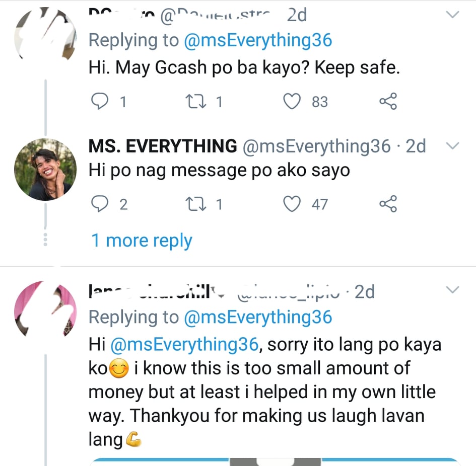Screen dimensions: 476x466
Task: Share MS. EVERYTHING's message tweet
Action: pos(387,204)
